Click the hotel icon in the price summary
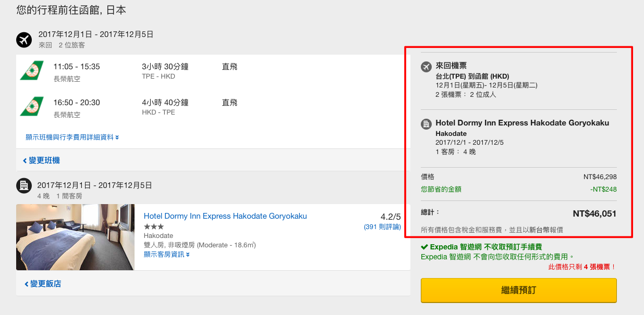 (x=426, y=124)
